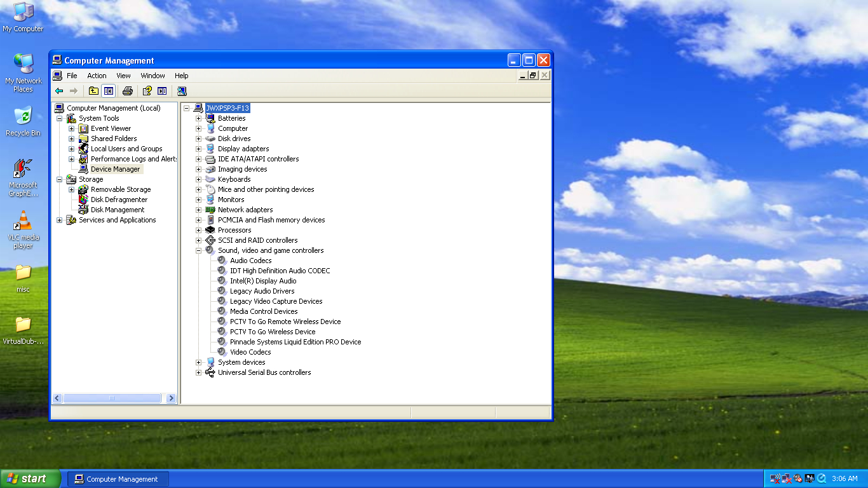868x488 pixels.
Task: Click the left pane scroll left arrow
Action: 57,398
